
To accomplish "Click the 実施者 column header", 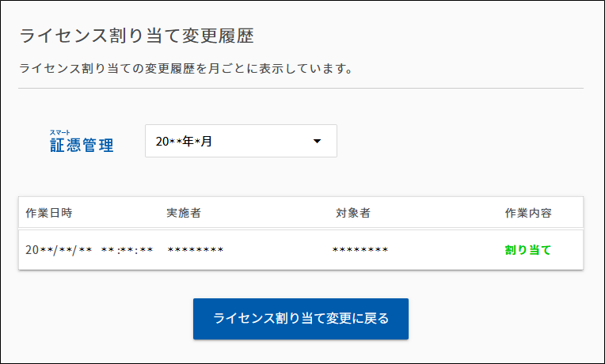I will [184, 213].
